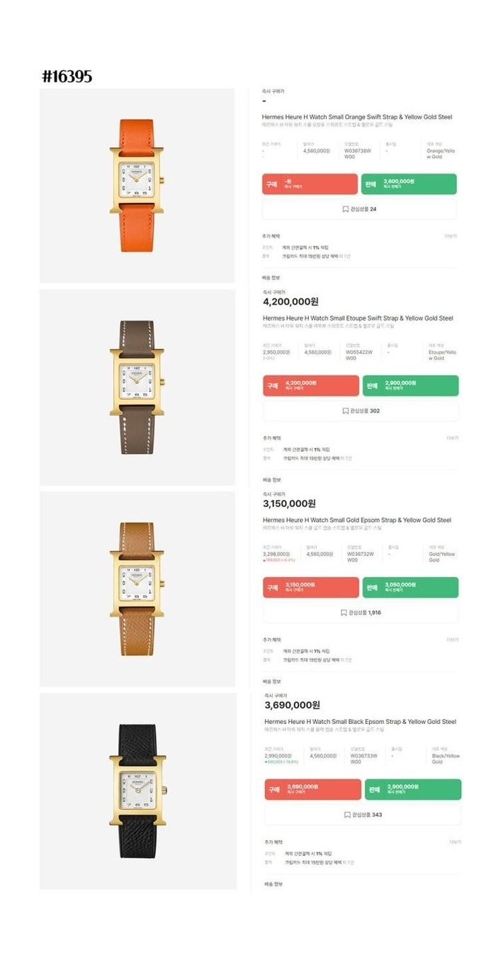Click the bookmark icon showing 24 interests

pyautogui.click(x=346, y=209)
